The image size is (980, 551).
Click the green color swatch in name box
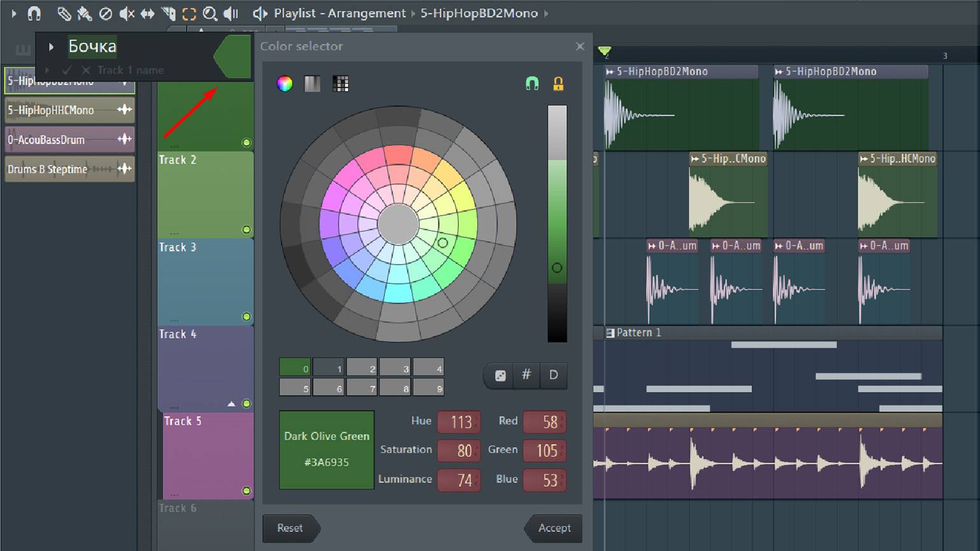click(x=233, y=57)
